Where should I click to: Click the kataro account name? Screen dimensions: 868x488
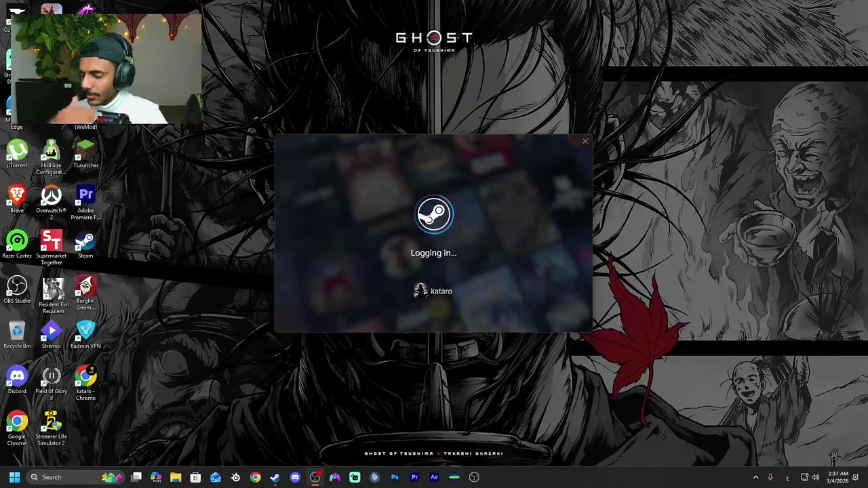click(x=441, y=291)
